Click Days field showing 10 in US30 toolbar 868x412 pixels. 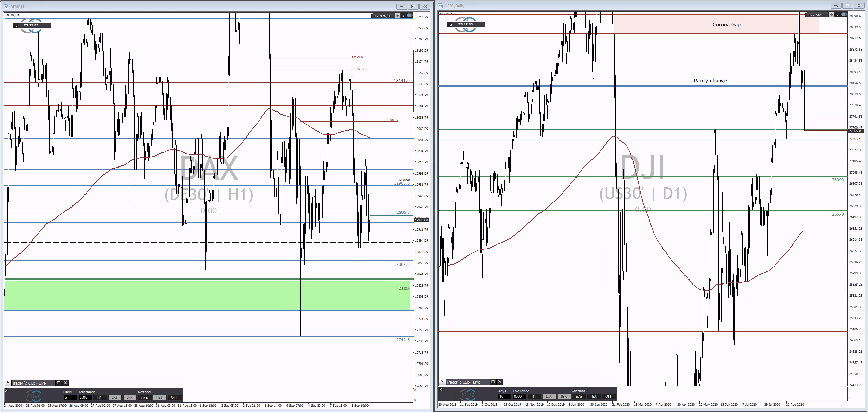tap(504, 397)
